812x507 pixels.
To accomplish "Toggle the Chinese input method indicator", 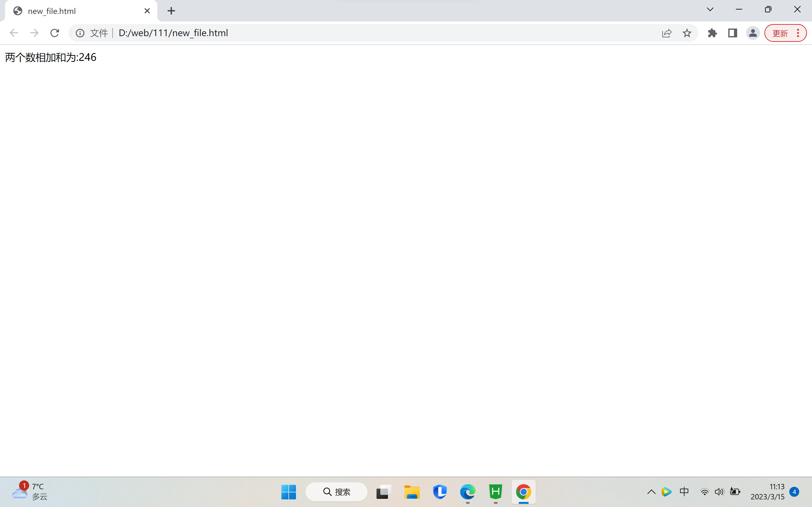I will point(684,491).
